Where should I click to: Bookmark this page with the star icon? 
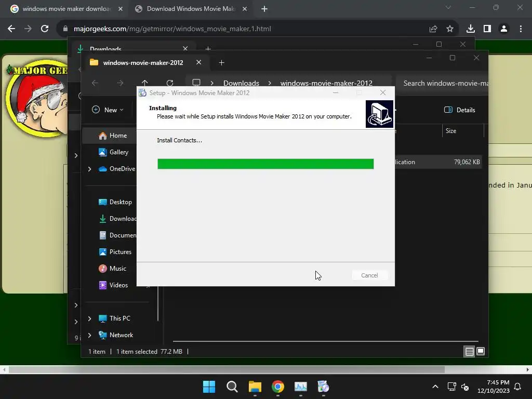450,29
